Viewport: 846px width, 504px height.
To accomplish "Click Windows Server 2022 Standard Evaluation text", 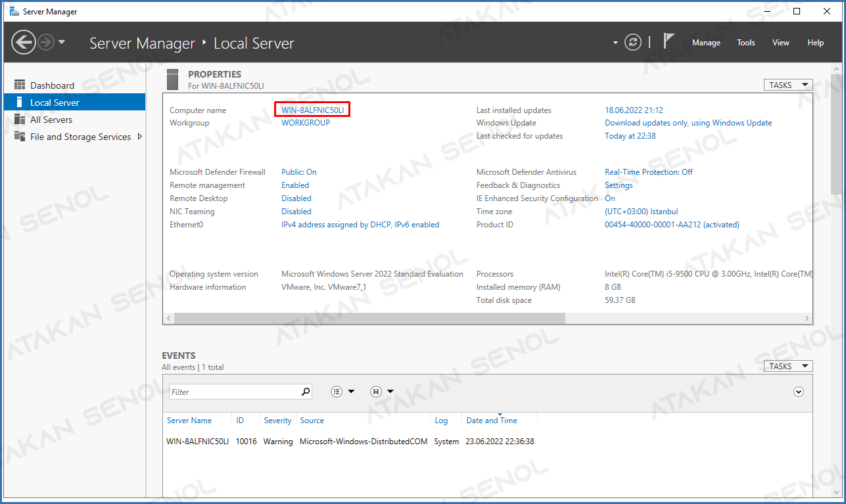I will pos(372,274).
